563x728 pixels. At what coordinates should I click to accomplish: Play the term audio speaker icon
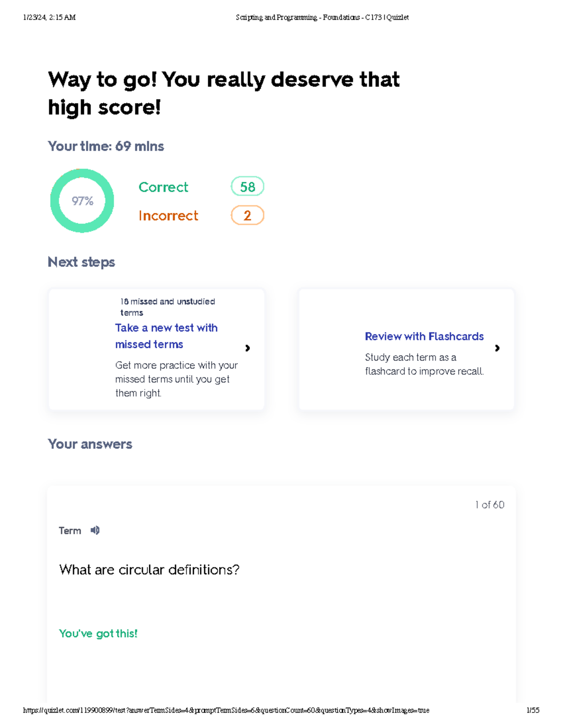pos(95,530)
